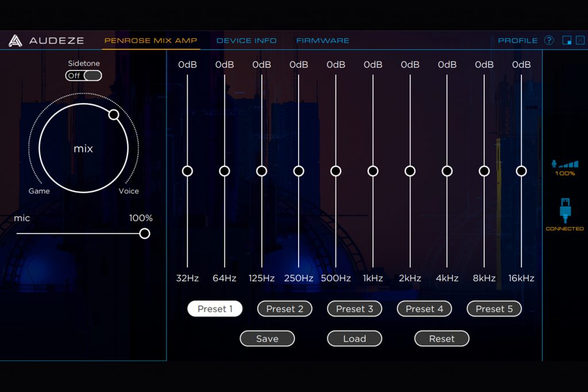Click the USB connected status icon
588x392 pixels.
click(x=564, y=210)
